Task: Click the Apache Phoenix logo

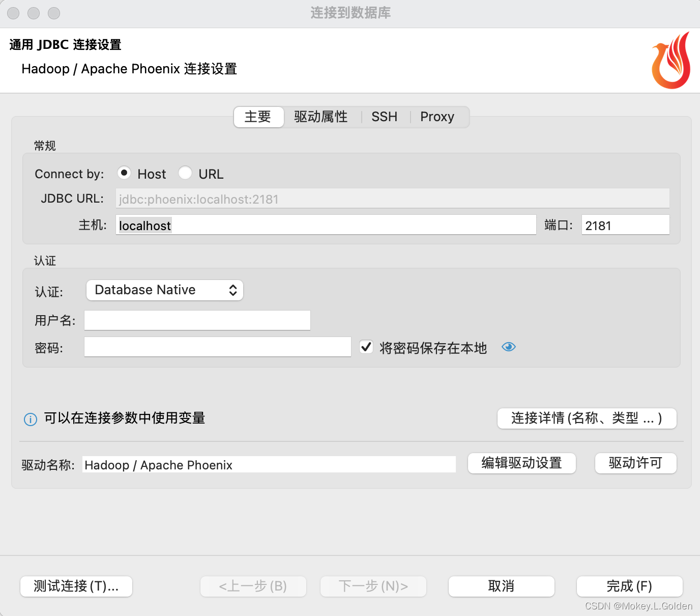Action: pyautogui.click(x=670, y=60)
